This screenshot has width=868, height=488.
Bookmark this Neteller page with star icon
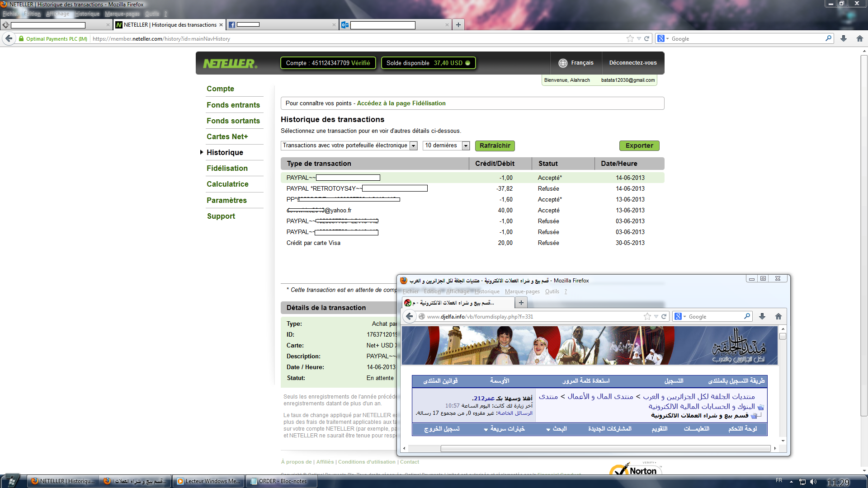(x=630, y=38)
